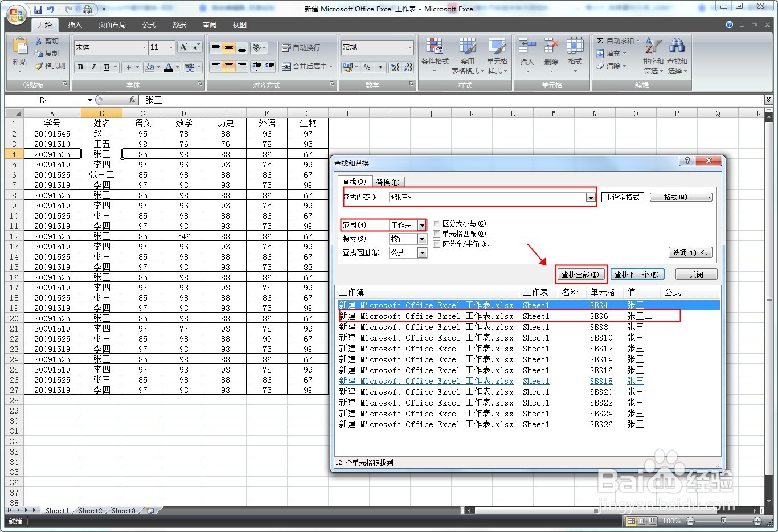This screenshot has height=532, width=778.
Task: Open Format as Table (套用表格格式)
Action: pyautogui.click(x=468, y=56)
